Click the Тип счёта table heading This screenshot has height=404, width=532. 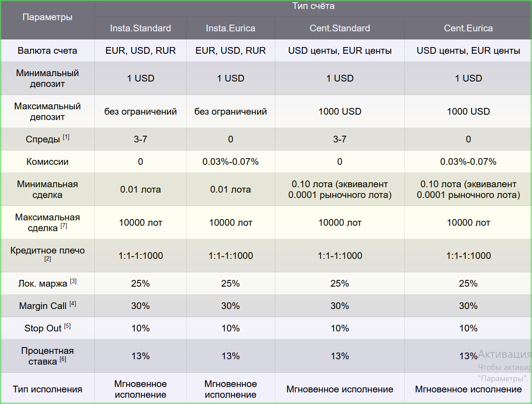click(x=313, y=6)
